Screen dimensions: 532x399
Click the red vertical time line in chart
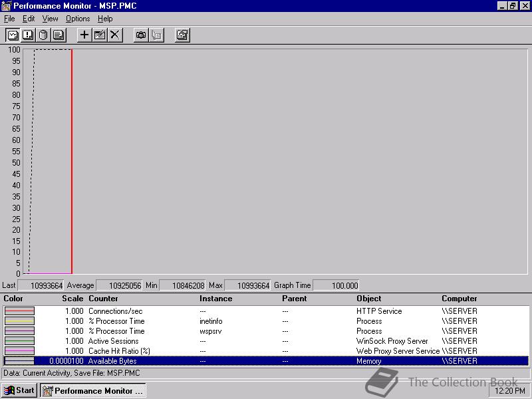pyautogui.click(x=72, y=161)
